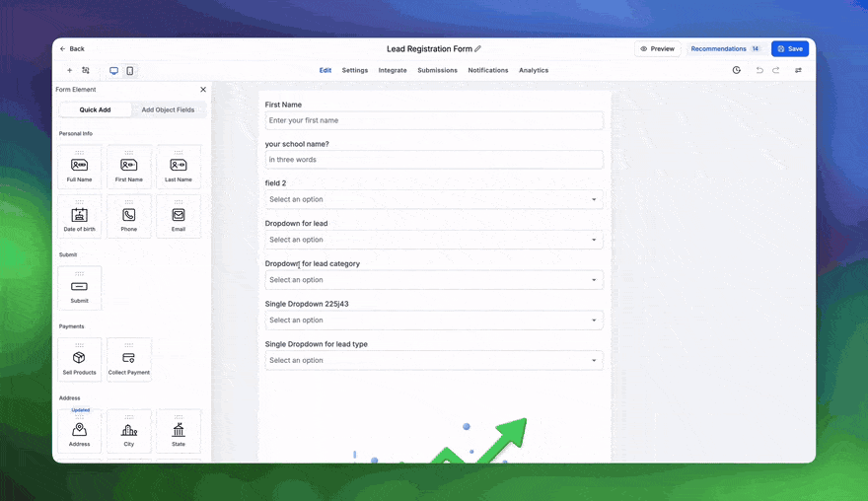Click the swap arrows icon in toolbar

tap(798, 70)
